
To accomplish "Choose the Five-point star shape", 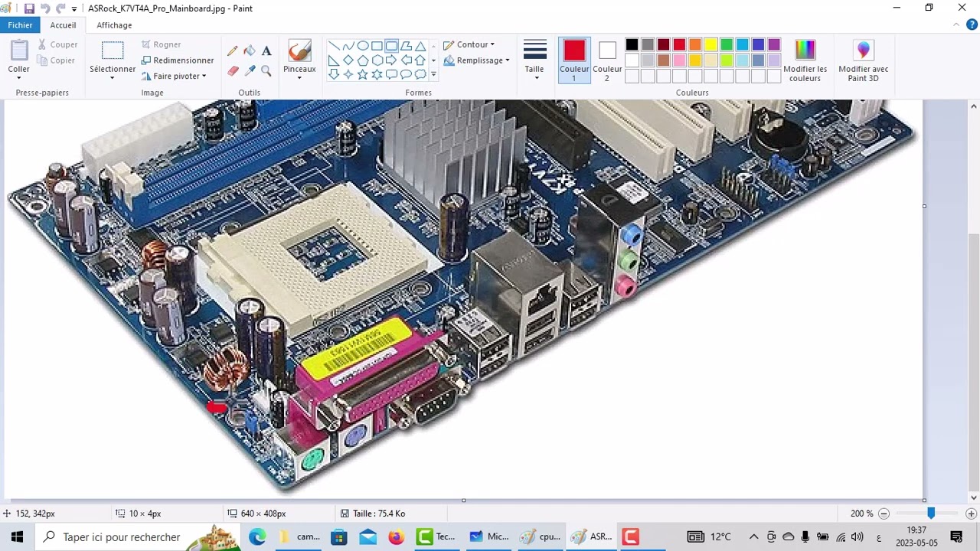I will pos(363,74).
